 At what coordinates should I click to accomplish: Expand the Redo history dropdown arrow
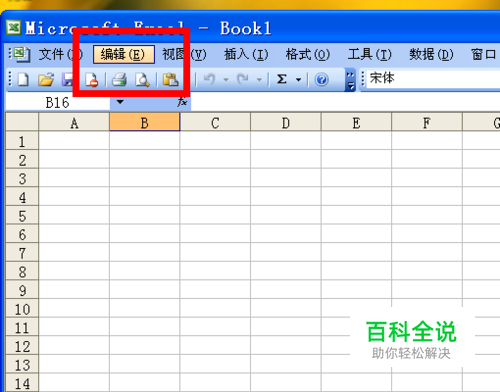(259, 80)
